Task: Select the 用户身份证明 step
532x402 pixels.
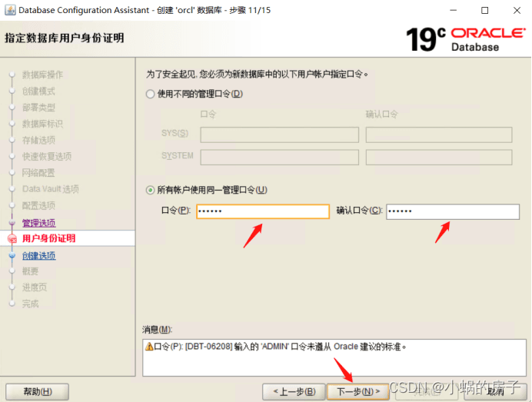Action: point(49,238)
